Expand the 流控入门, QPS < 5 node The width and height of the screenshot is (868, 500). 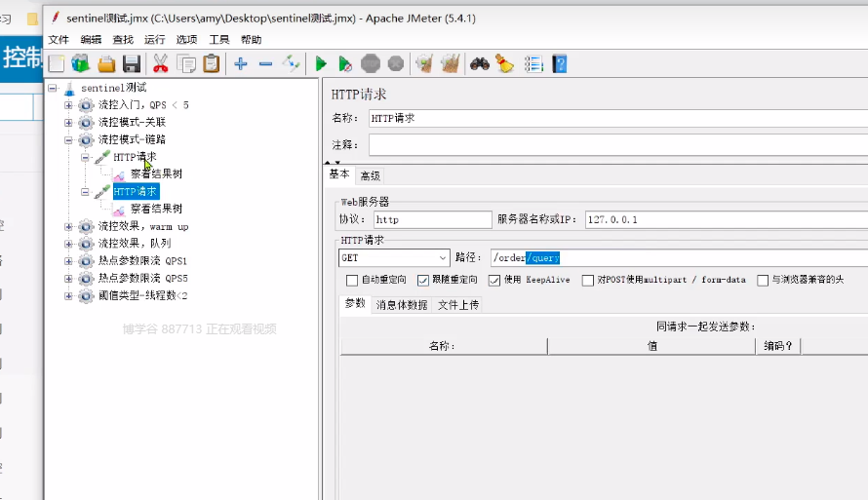click(68, 105)
